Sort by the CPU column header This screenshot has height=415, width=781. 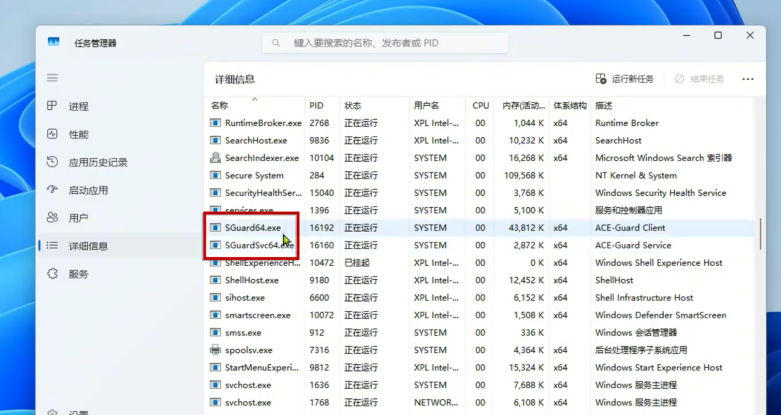[x=480, y=106]
